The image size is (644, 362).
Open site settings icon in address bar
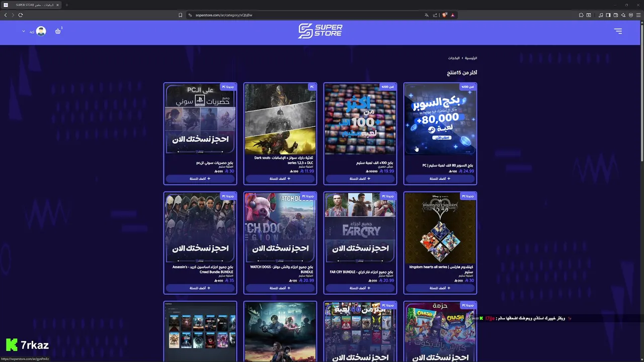(190, 15)
